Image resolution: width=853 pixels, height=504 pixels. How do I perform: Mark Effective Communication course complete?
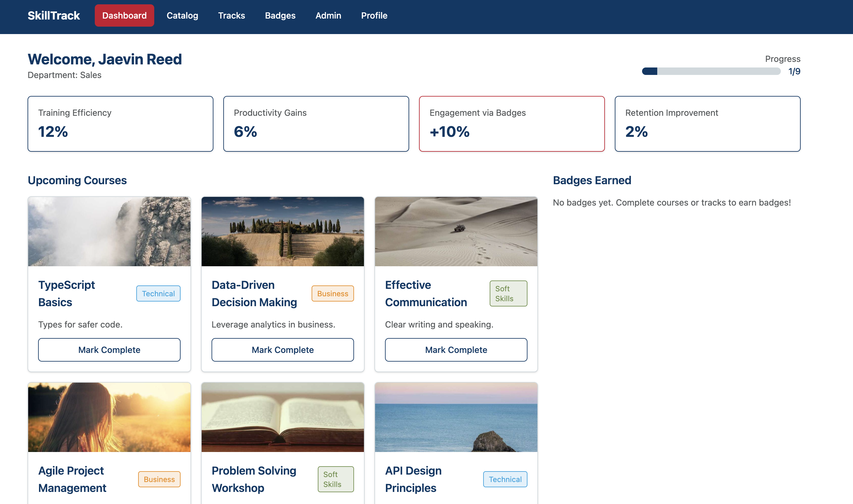pyautogui.click(x=456, y=350)
